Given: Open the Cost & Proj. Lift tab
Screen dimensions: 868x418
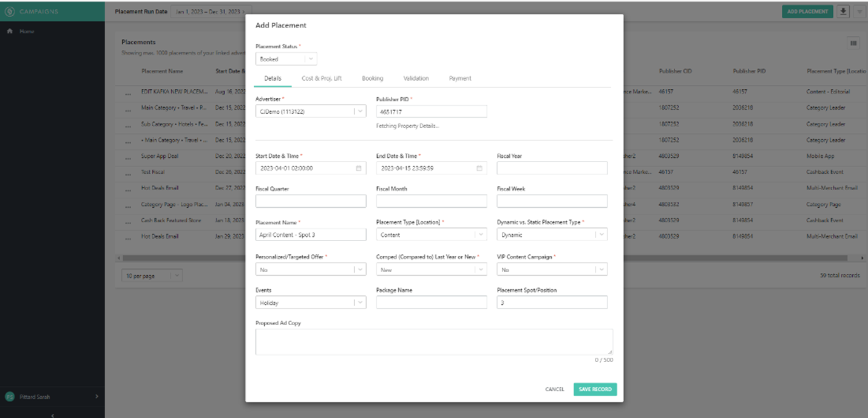Looking at the screenshot, I should [324, 78].
